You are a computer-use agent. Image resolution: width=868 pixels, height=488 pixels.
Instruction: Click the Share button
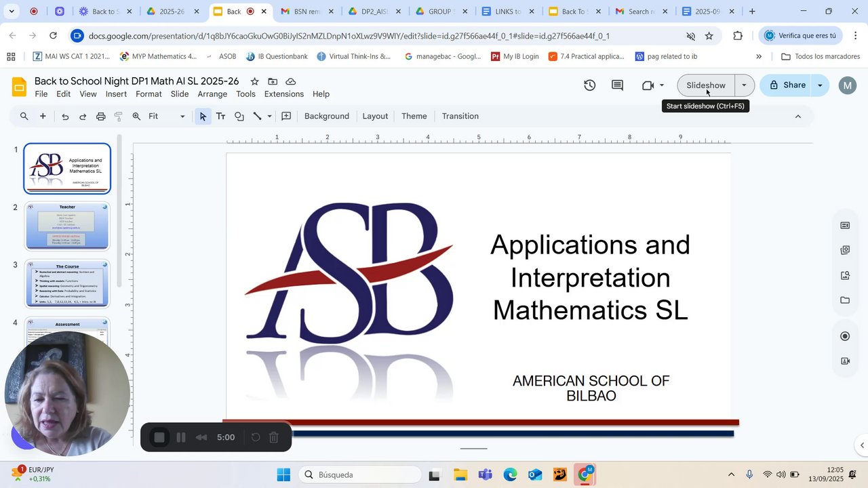pyautogui.click(x=787, y=85)
